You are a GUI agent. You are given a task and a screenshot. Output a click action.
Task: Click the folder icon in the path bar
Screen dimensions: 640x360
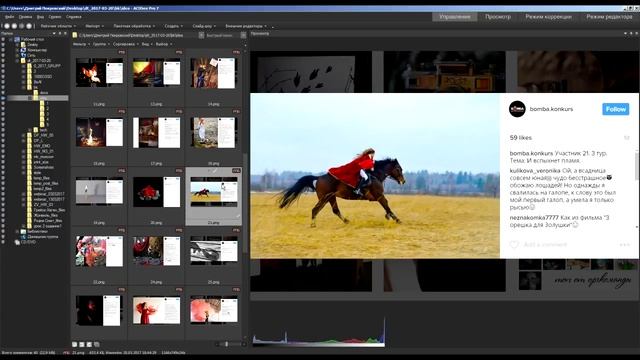click(x=75, y=36)
